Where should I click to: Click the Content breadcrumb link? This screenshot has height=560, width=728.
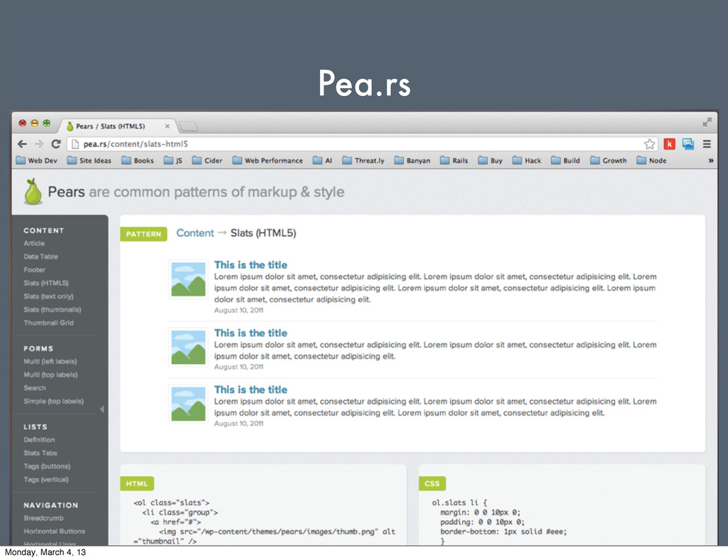click(x=195, y=233)
